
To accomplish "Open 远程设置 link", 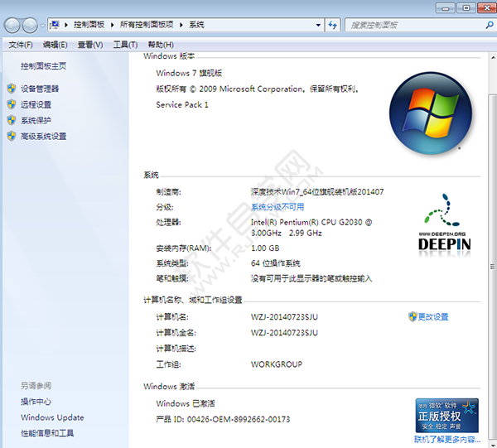I will [x=36, y=104].
